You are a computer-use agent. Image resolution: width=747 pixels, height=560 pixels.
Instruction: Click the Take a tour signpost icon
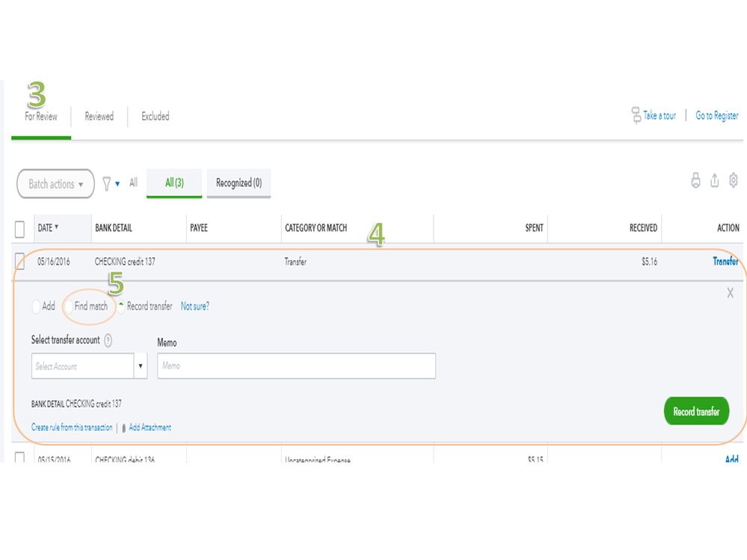click(x=636, y=115)
